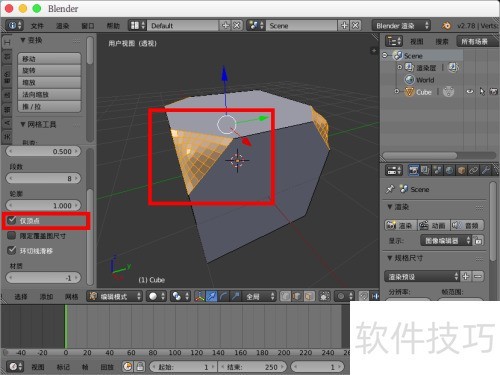
Task: Open the 搜索 (Search) menu in Outliner
Action: click(x=442, y=41)
